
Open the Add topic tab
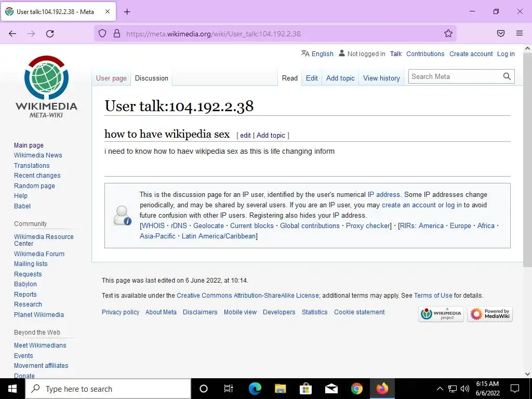point(340,78)
